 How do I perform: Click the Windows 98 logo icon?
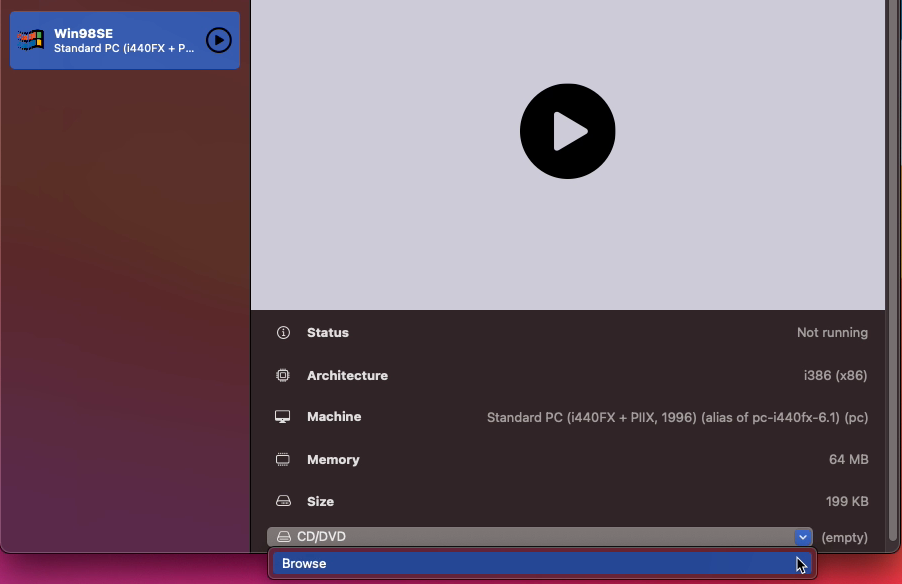(x=30, y=40)
